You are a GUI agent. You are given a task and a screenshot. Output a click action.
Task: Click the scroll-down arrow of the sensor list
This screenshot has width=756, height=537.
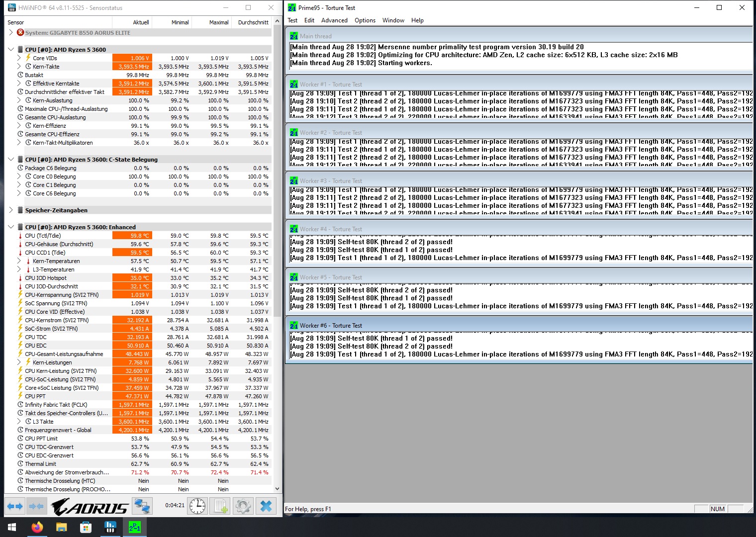point(277,489)
